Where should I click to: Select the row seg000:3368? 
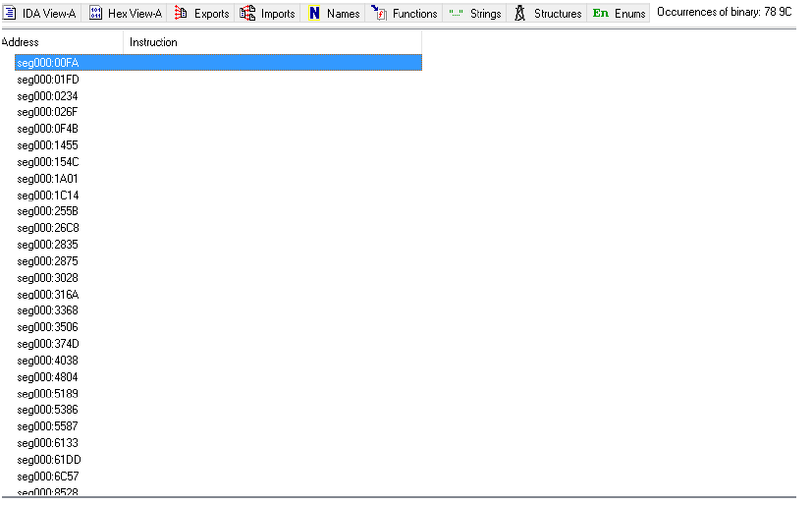click(218, 310)
